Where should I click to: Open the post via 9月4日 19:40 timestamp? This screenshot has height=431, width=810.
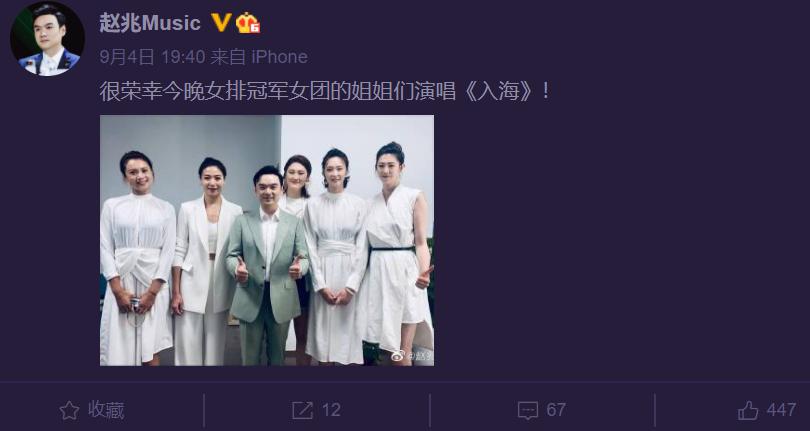pyautogui.click(x=152, y=57)
